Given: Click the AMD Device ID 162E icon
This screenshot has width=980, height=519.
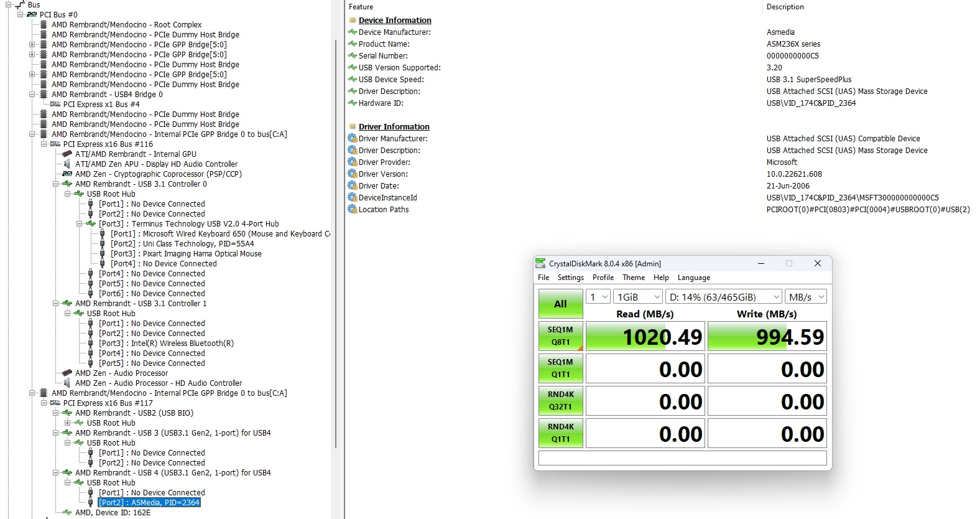Looking at the screenshot, I should coord(67,513).
